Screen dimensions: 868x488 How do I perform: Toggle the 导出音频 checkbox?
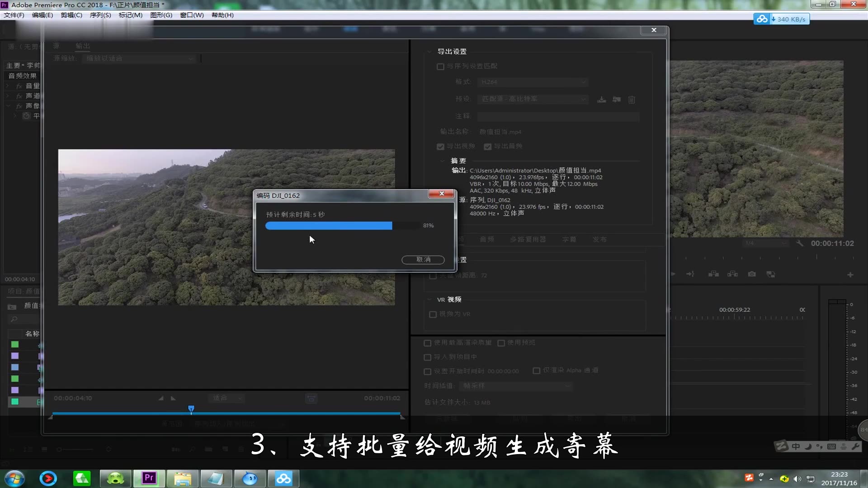[487, 146]
